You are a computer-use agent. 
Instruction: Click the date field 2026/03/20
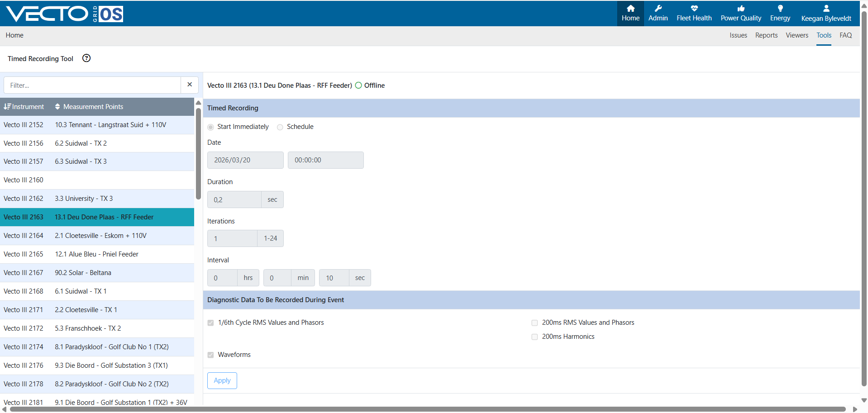click(x=245, y=160)
